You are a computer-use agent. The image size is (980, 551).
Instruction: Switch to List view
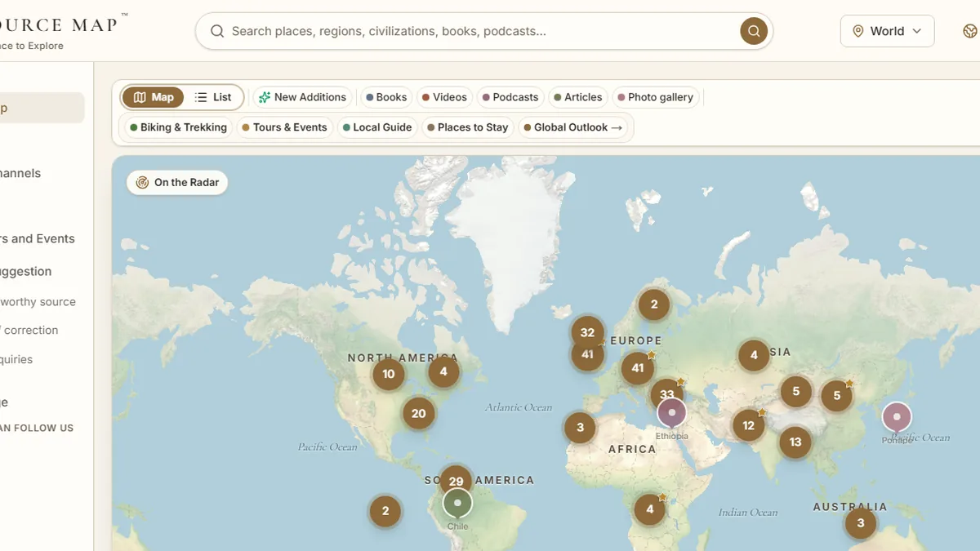click(213, 97)
